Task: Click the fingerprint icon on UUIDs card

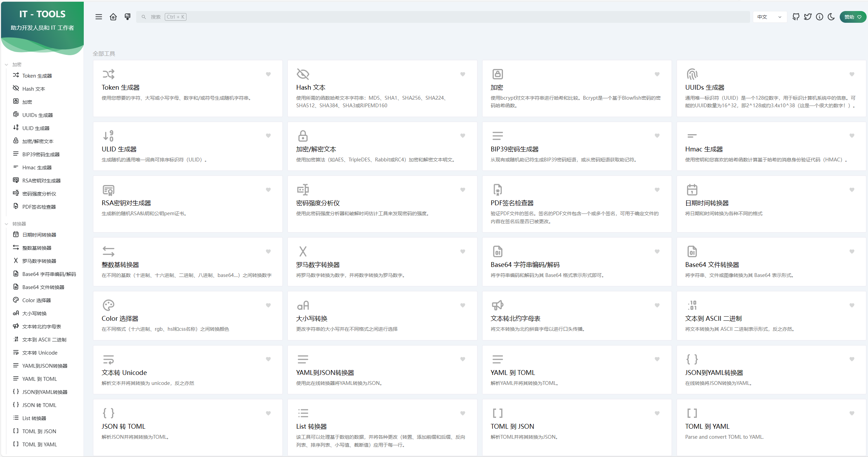Action: point(692,74)
